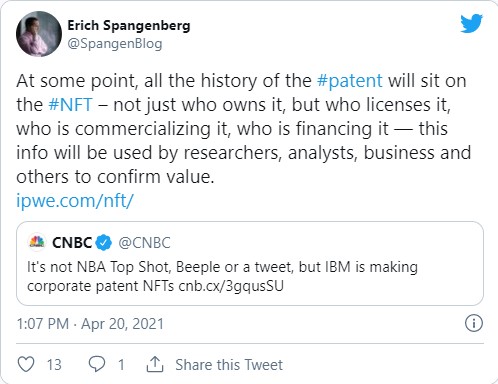Open Erich Spangenberg's profile picture
498x384 pixels.
click(39, 34)
